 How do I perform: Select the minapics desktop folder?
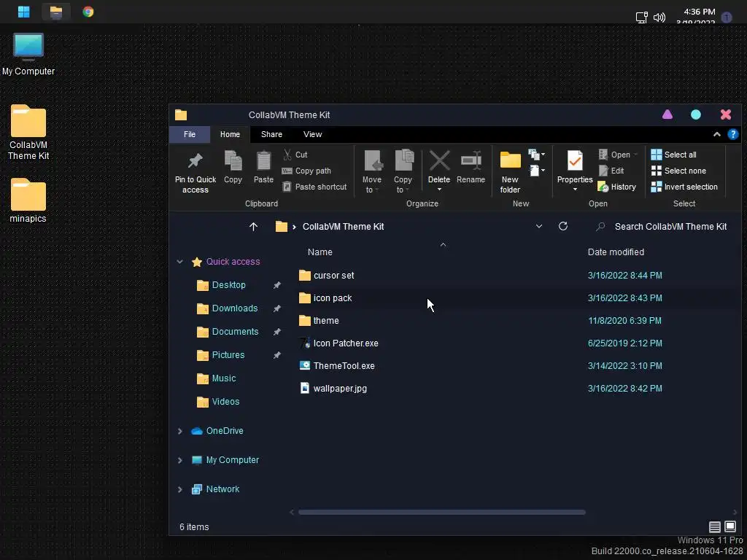pos(28,200)
